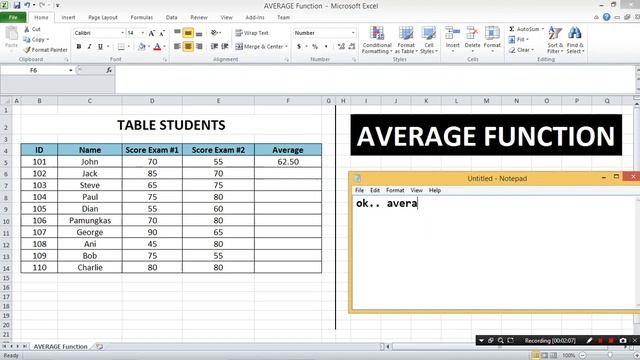640x360 pixels.
Task: Toggle Bold formatting
Action: pos(79,47)
